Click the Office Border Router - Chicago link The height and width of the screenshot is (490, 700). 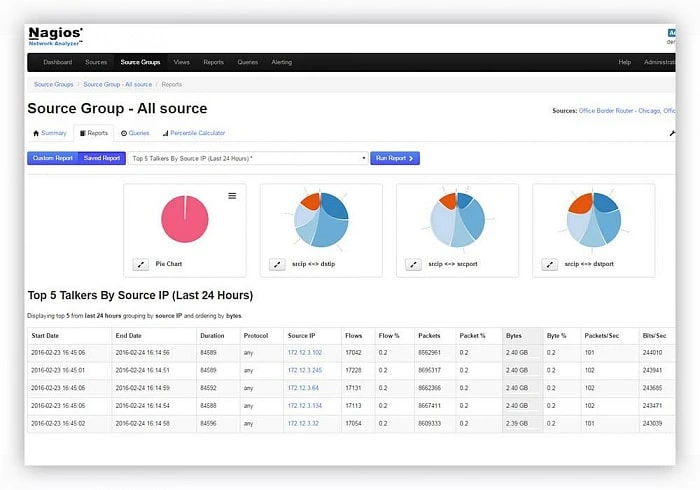pos(625,111)
